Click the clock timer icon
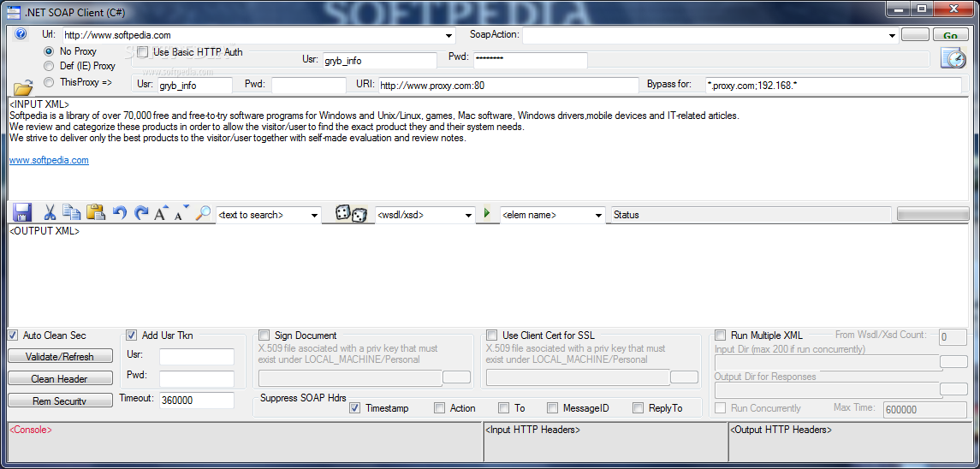Screen dimensions: 980x469 pyautogui.click(x=953, y=58)
